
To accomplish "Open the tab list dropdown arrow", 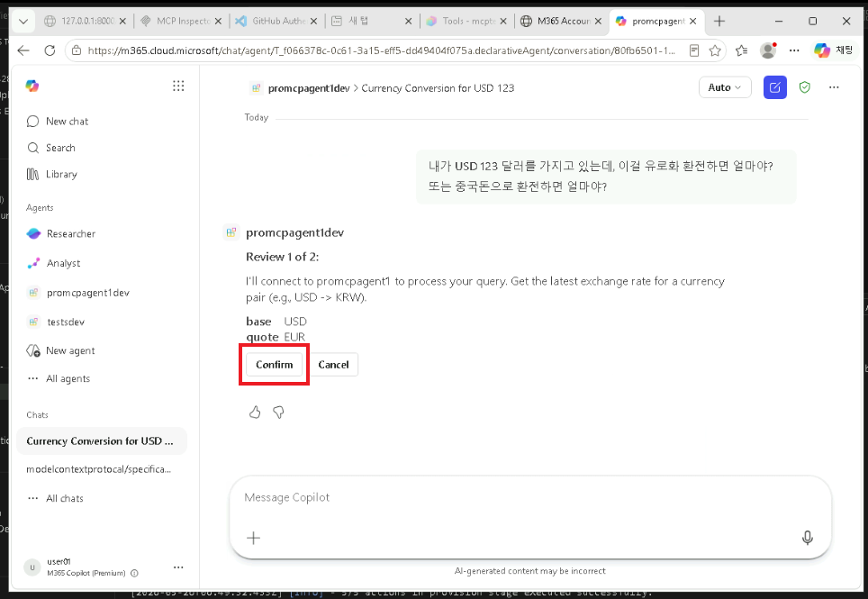I will click(x=23, y=21).
